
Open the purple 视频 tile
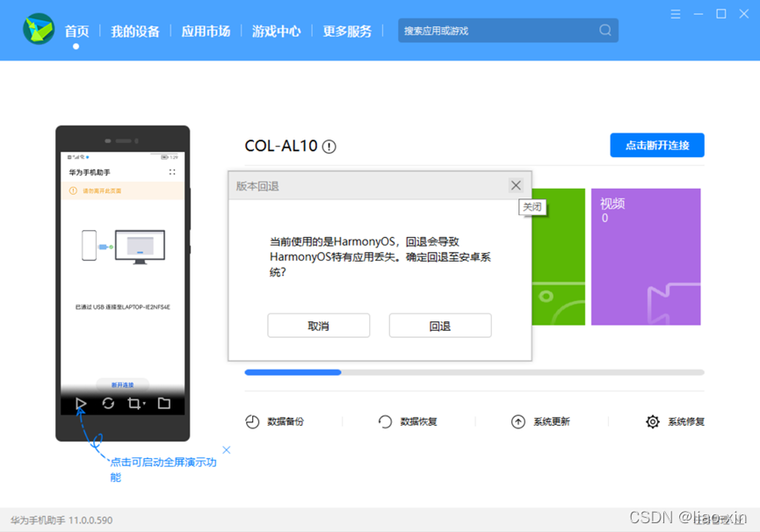(646, 256)
